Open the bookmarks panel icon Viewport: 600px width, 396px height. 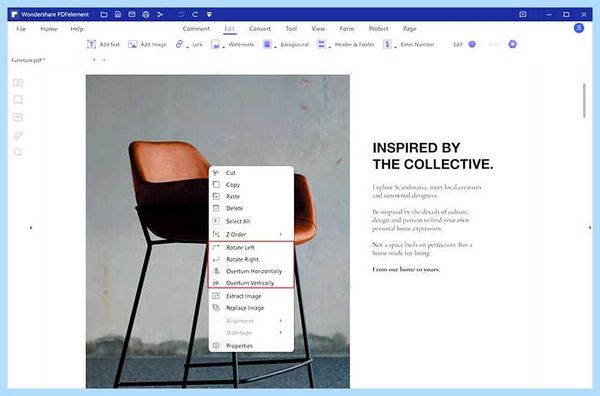[18, 100]
